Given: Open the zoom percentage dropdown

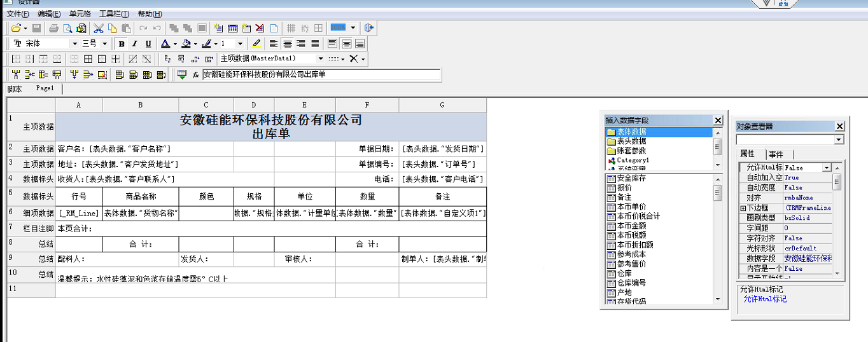Looking at the screenshot, I should click(353, 28).
